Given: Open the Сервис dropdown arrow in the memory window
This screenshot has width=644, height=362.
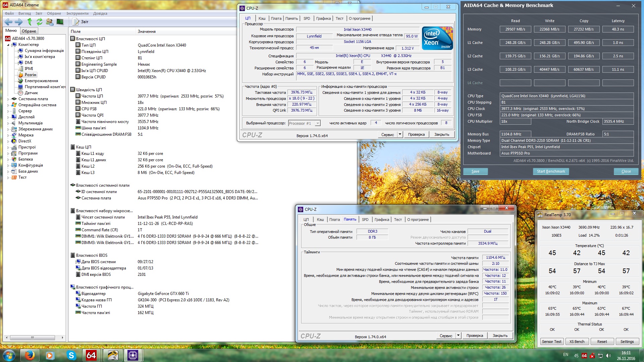Looking at the screenshot, I should pyautogui.click(x=458, y=336).
